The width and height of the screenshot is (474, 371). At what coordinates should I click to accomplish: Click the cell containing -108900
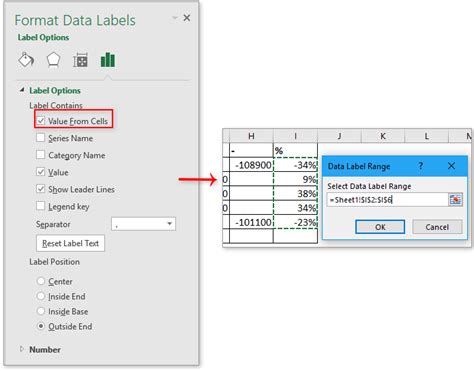coord(251,165)
